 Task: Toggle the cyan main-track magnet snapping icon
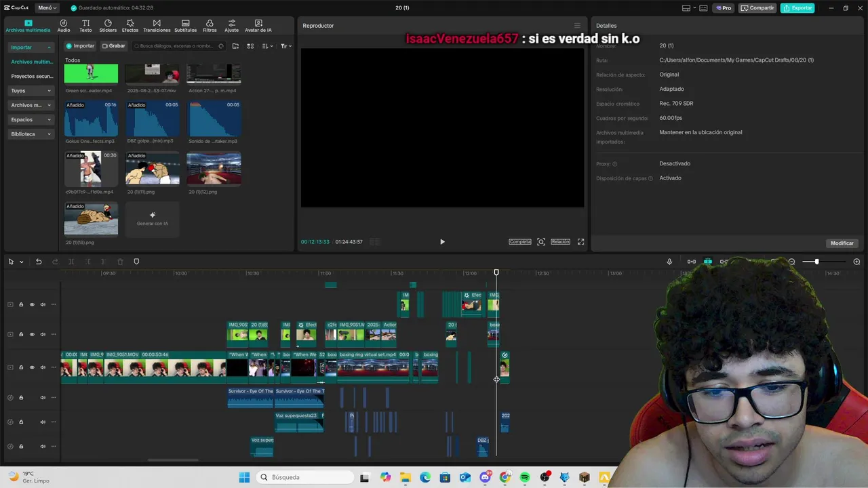[x=707, y=262]
